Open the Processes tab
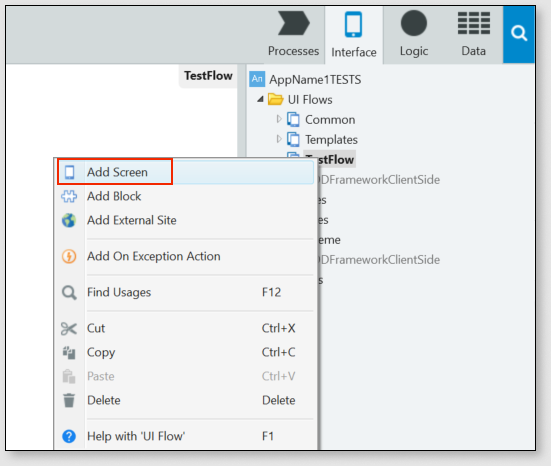This screenshot has height=466, width=551. tap(293, 34)
